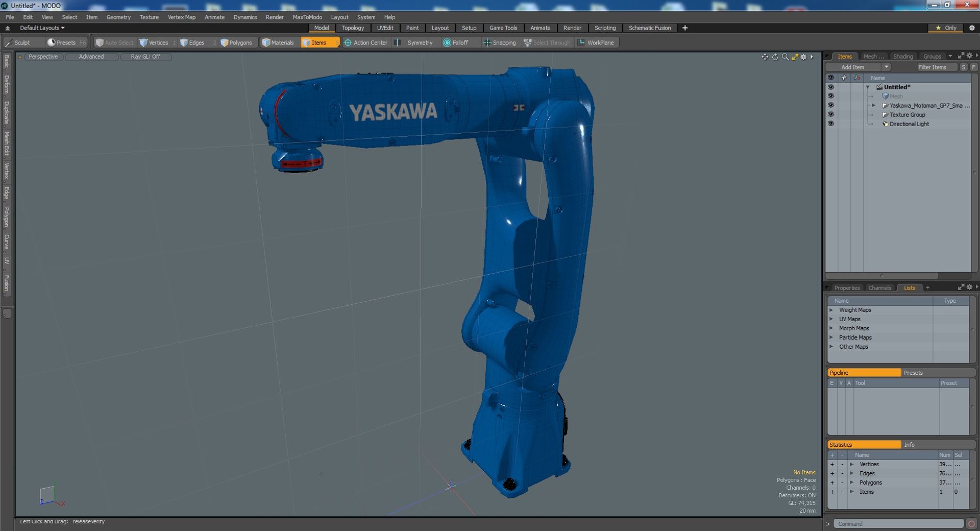This screenshot has height=531, width=980.
Task: Expand Yaskawa_Motoman_GP7 tree item
Action: point(873,106)
